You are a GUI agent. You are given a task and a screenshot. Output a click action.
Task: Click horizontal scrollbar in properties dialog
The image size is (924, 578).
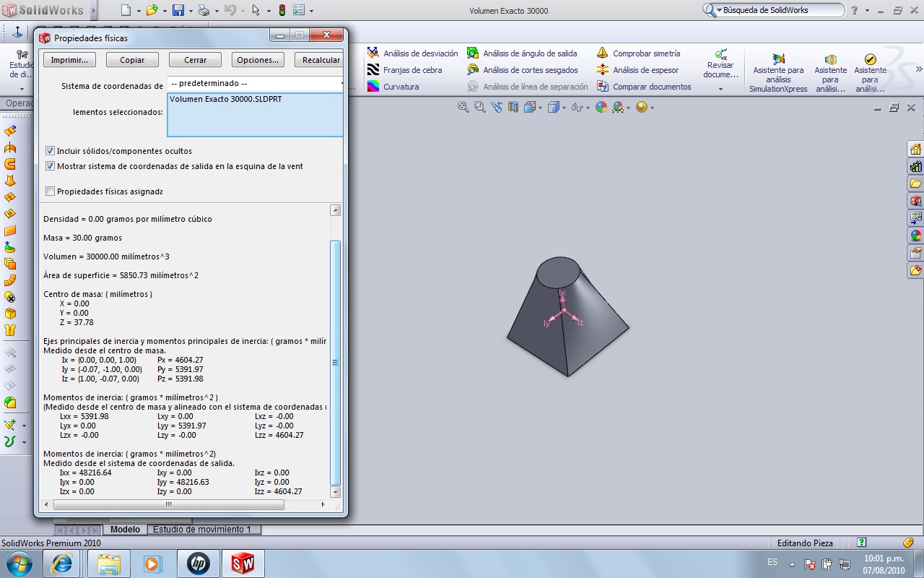tap(169, 504)
